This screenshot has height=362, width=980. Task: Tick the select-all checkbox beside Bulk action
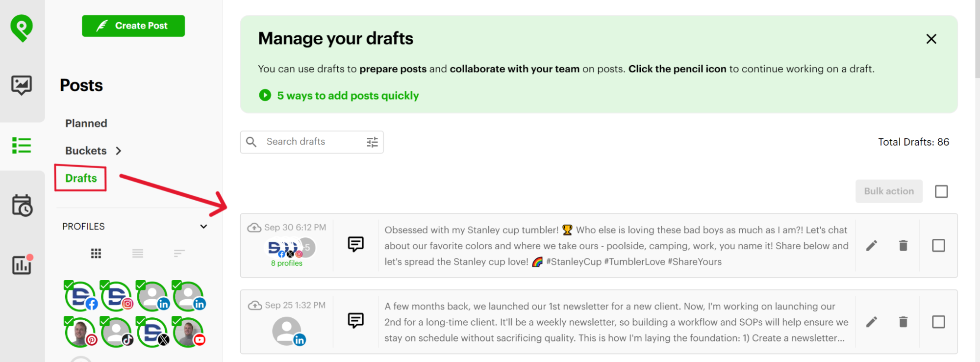tap(941, 191)
